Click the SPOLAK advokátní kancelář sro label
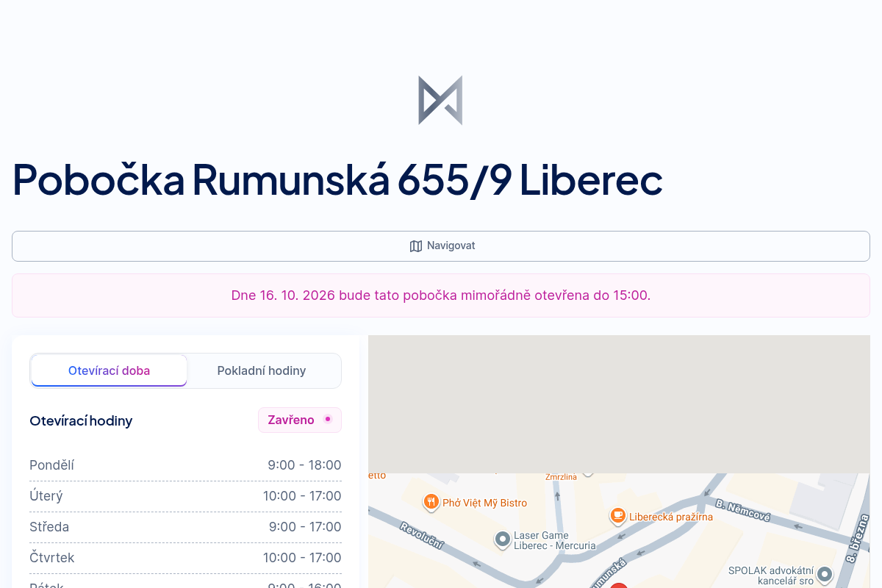 point(771,576)
